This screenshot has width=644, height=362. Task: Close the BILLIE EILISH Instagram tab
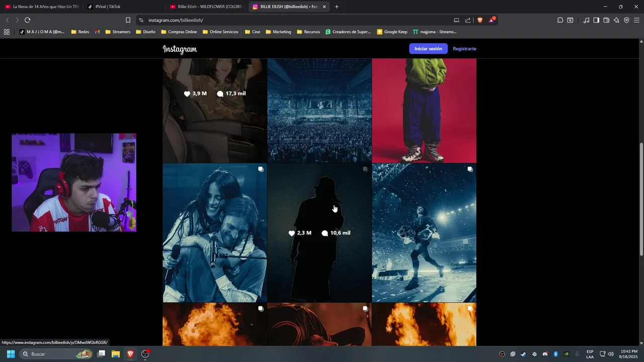point(325,7)
